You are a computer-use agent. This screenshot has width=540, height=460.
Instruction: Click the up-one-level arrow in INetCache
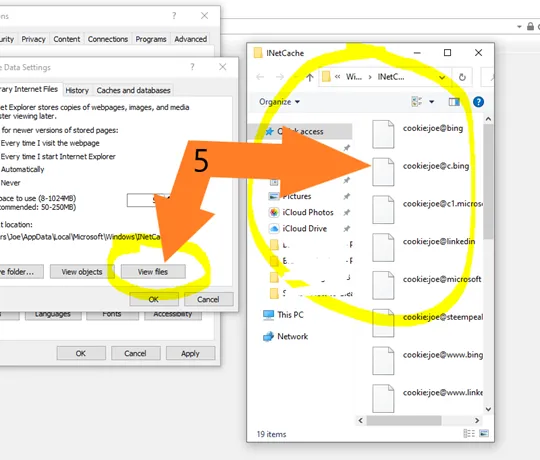(x=310, y=77)
